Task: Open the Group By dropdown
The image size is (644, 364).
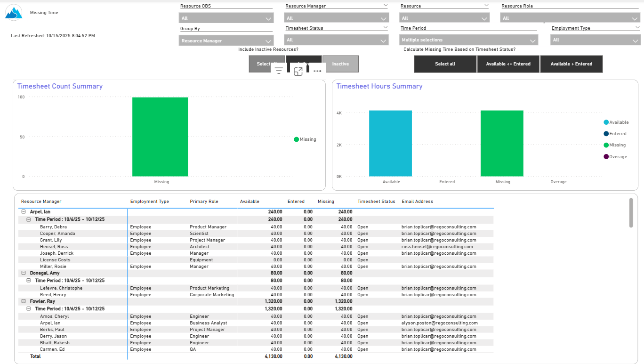Action: 226,41
